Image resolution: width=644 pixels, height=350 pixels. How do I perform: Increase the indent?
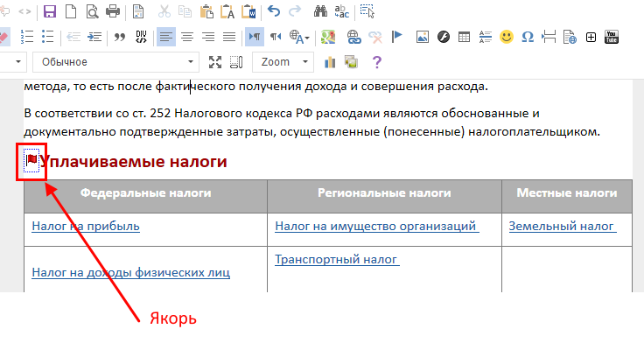click(x=94, y=37)
